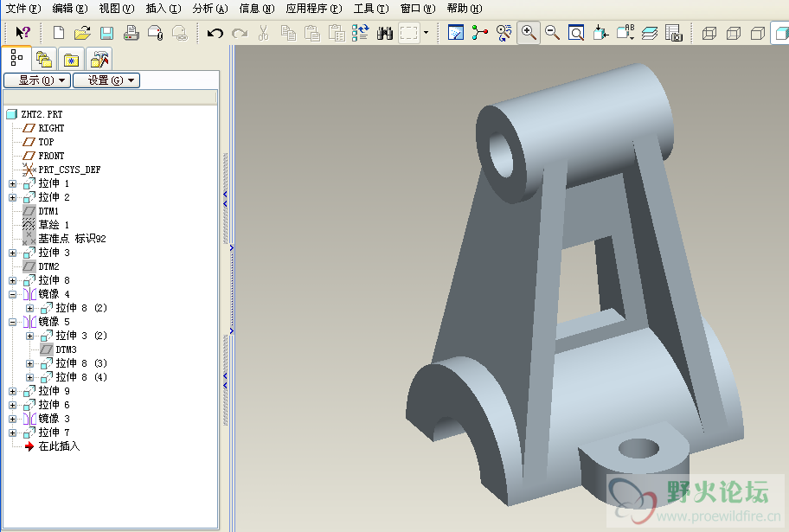Launch the View Manager icon
The width and height of the screenshot is (789, 532).
click(x=674, y=33)
